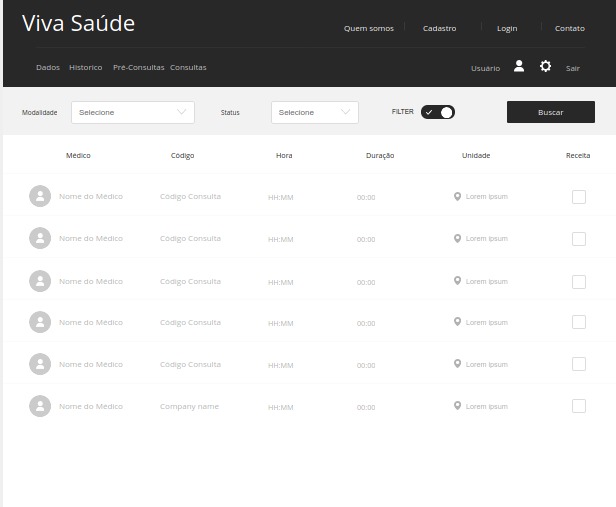Image resolution: width=616 pixels, height=507 pixels.
Task: Click the Usuário label
Action: pos(486,68)
